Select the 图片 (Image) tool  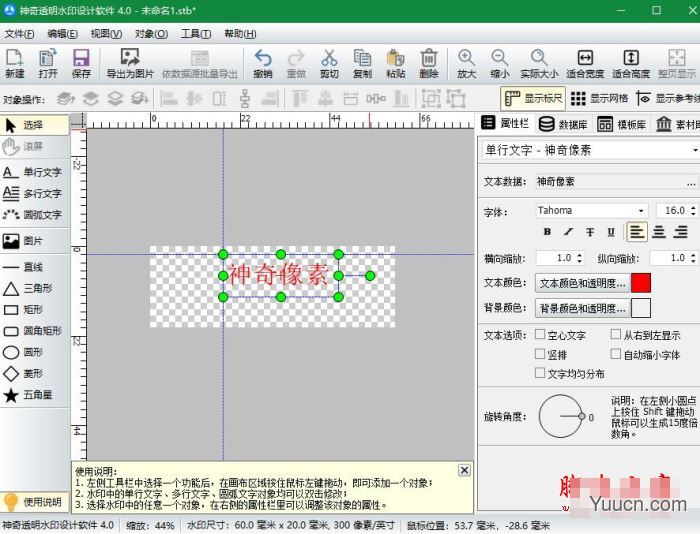pos(34,241)
